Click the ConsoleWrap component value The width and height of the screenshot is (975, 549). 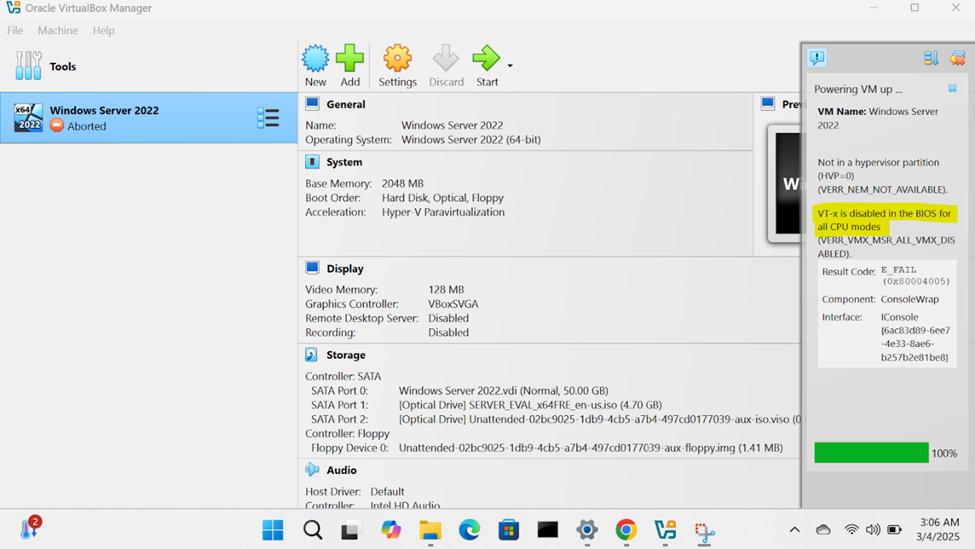910,299
